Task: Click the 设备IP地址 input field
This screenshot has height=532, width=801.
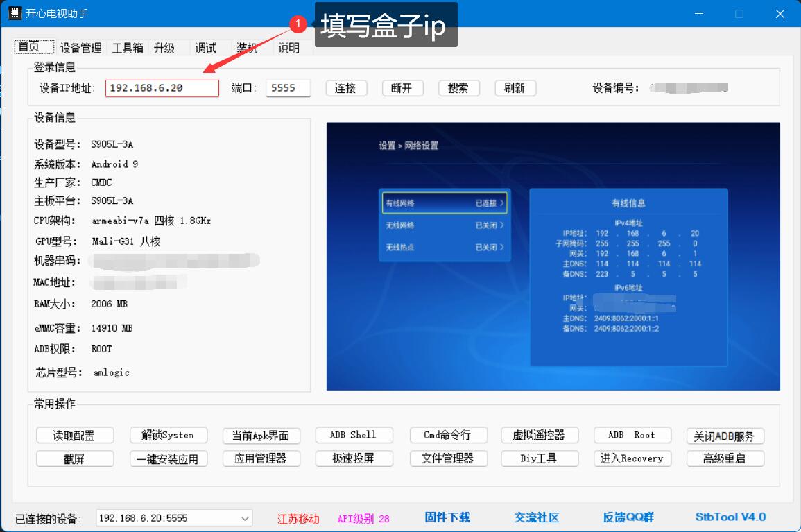Action: point(162,87)
